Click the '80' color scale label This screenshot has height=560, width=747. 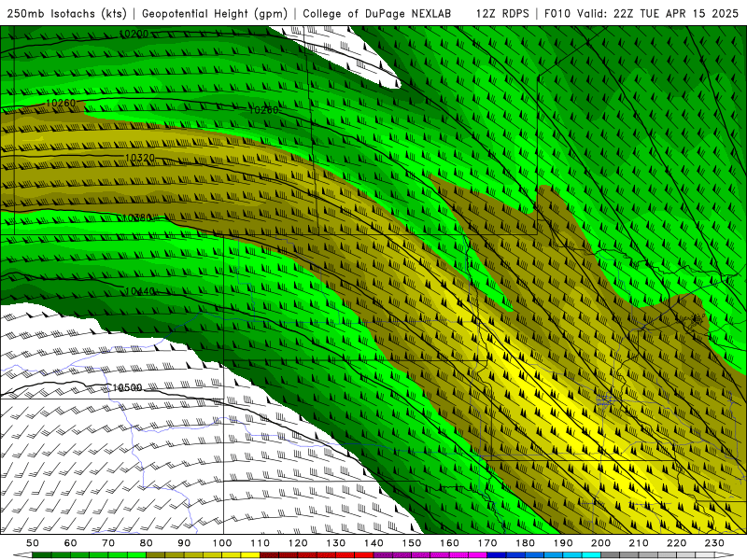[x=147, y=543]
